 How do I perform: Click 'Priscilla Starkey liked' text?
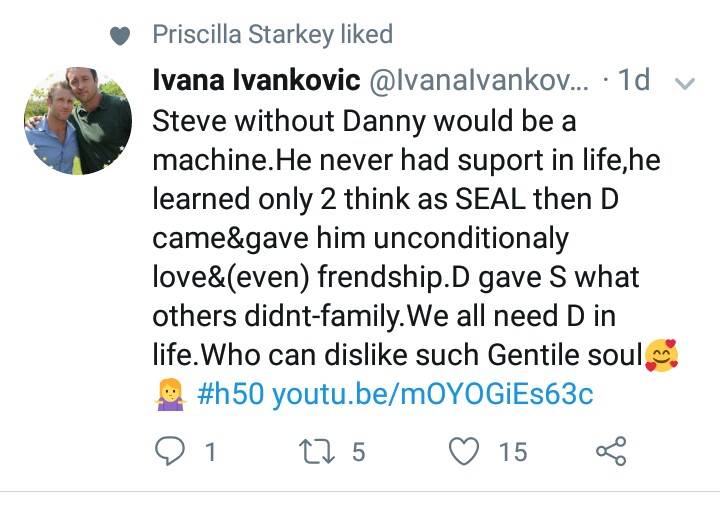click(x=273, y=35)
